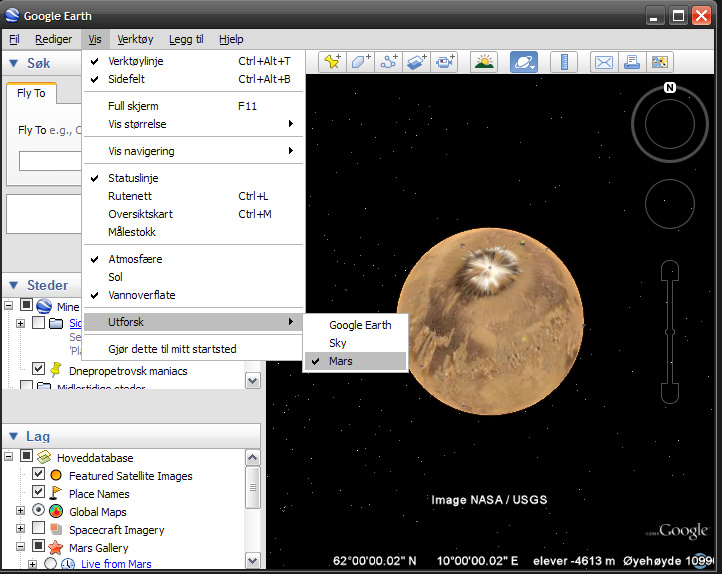Click the Move joystick circle control

[670, 204]
